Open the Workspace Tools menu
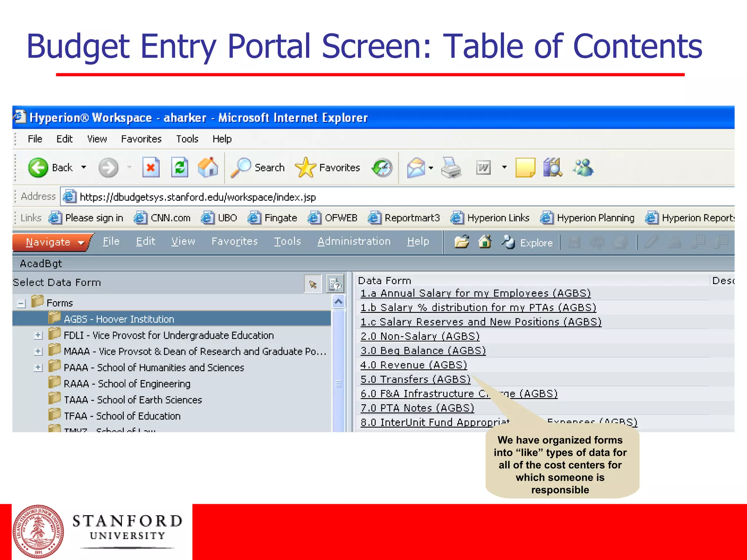Screen dimensions: 747x560 pyautogui.click(x=287, y=241)
